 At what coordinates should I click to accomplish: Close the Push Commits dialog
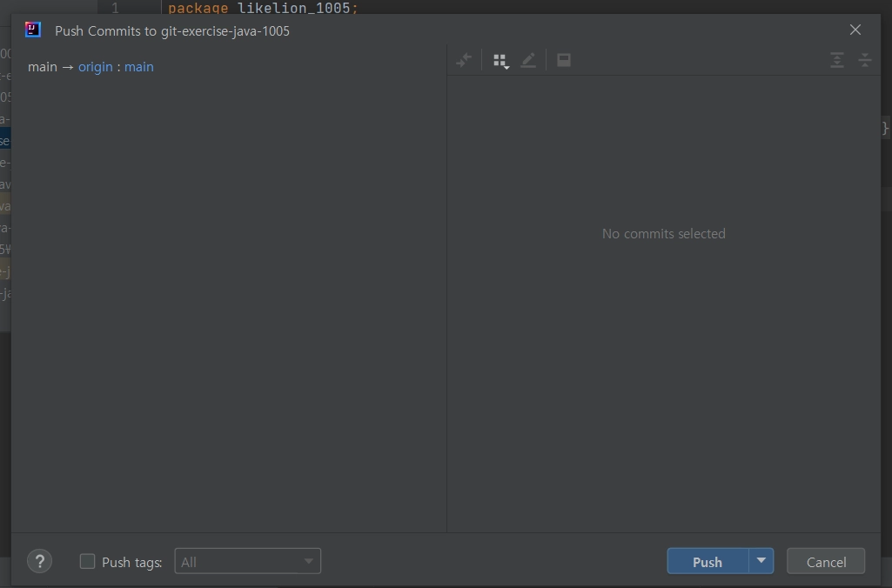click(855, 30)
